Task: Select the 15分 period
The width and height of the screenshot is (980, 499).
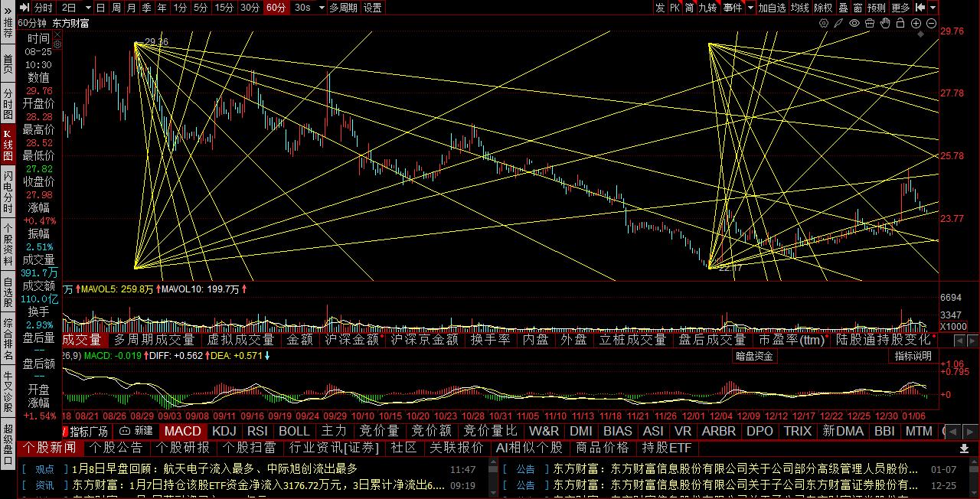Action: tap(224, 8)
